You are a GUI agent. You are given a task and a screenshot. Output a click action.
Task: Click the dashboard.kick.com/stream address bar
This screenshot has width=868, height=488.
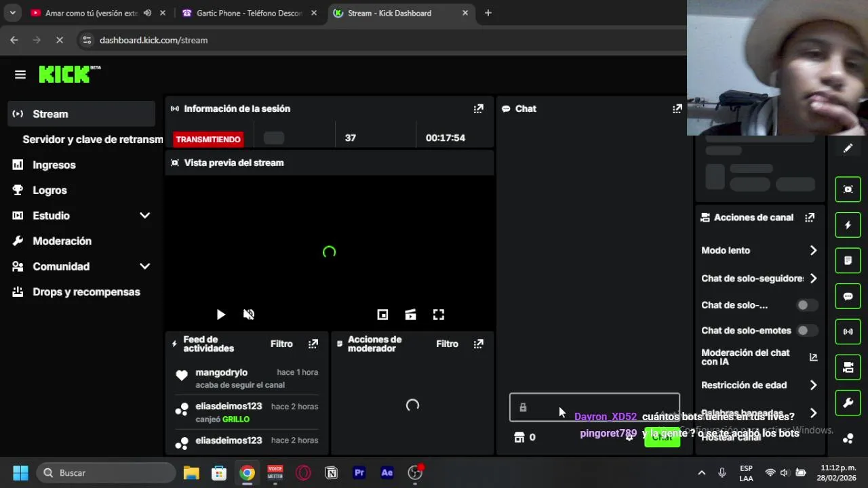pyautogui.click(x=153, y=40)
